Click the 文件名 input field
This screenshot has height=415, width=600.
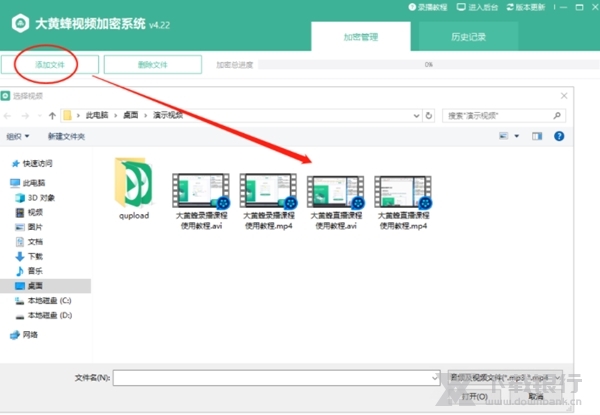276,378
